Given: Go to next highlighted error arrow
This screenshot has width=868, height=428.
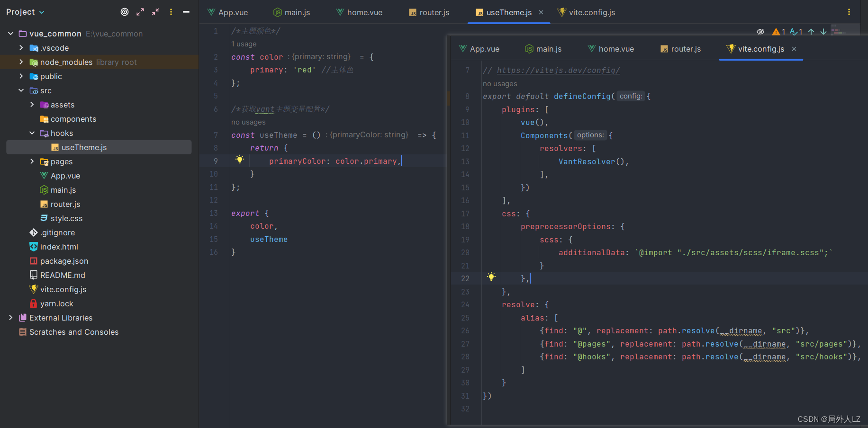Looking at the screenshot, I should click(x=823, y=32).
